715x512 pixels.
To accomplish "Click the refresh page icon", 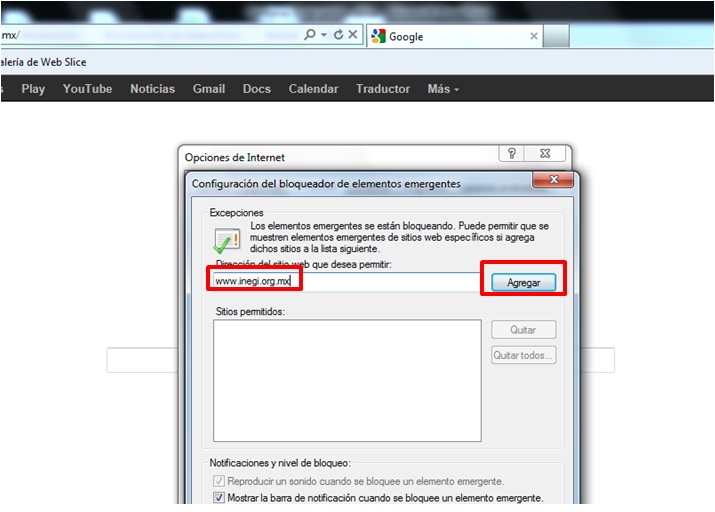I will (338, 35).
